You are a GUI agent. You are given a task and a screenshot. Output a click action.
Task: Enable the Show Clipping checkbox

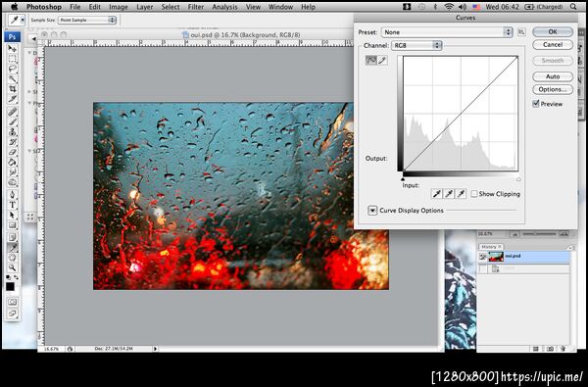pos(474,194)
